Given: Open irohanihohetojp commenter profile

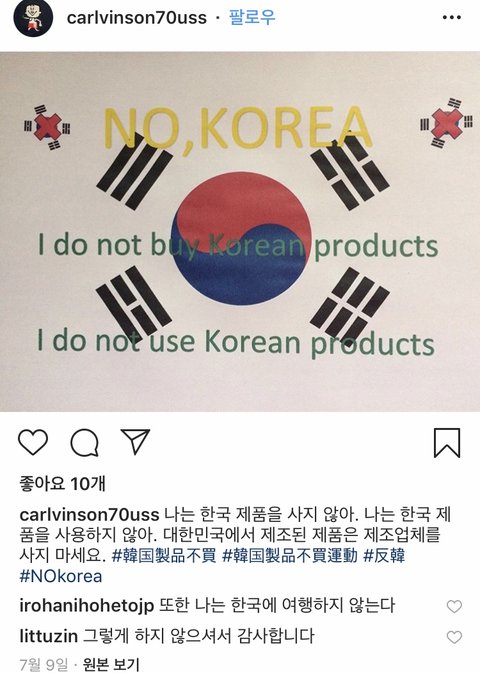Looking at the screenshot, I should click(86, 606).
